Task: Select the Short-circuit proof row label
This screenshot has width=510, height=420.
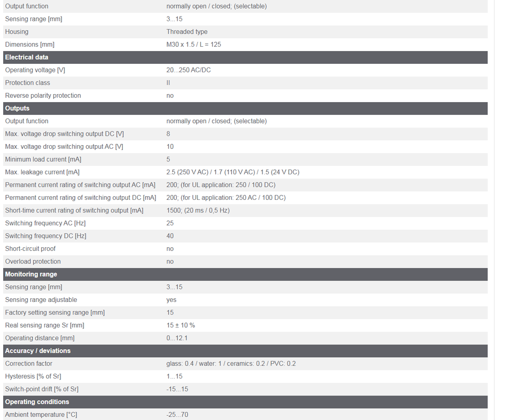Action: 30,249
